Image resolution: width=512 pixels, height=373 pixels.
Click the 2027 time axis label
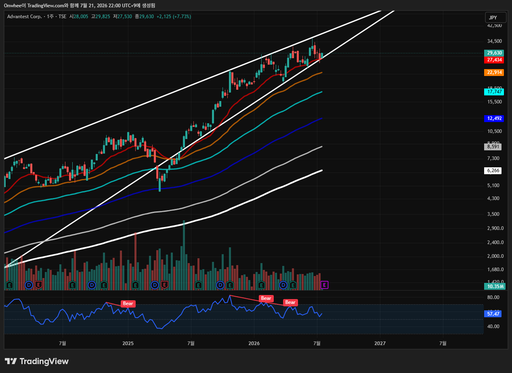380,343
